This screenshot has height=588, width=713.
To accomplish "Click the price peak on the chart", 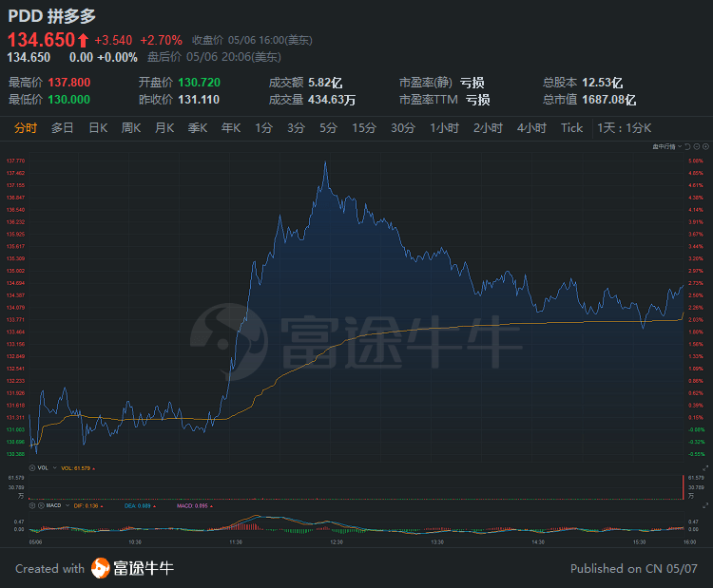I will [325, 162].
